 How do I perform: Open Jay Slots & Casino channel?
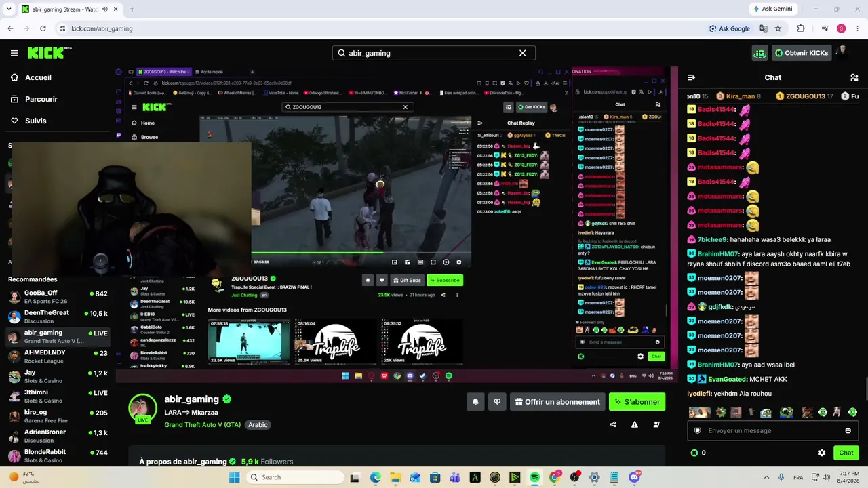coord(58,376)
